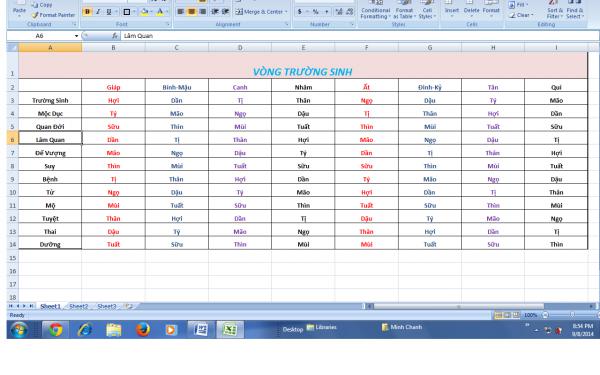Open the Clear dropdown in Editing group
Image resolution: width=600 pixels, height=375 pixels.
pos(522,15)
